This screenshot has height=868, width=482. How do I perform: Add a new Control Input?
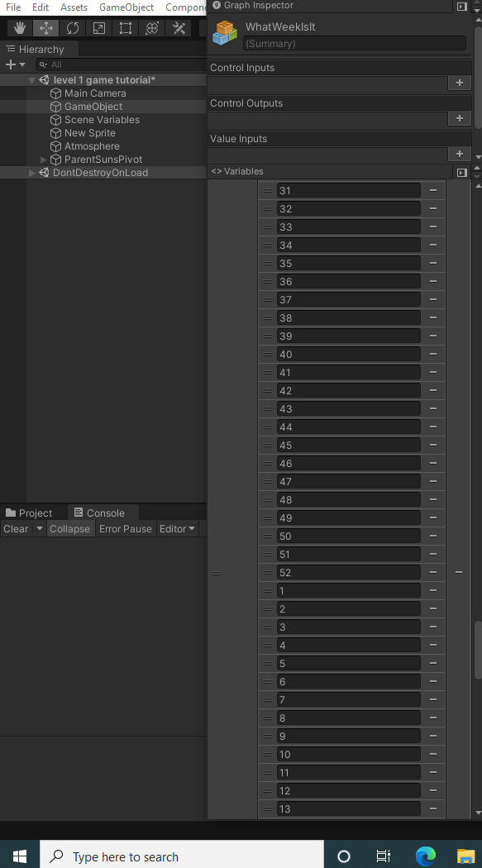(x=460, y=83)
